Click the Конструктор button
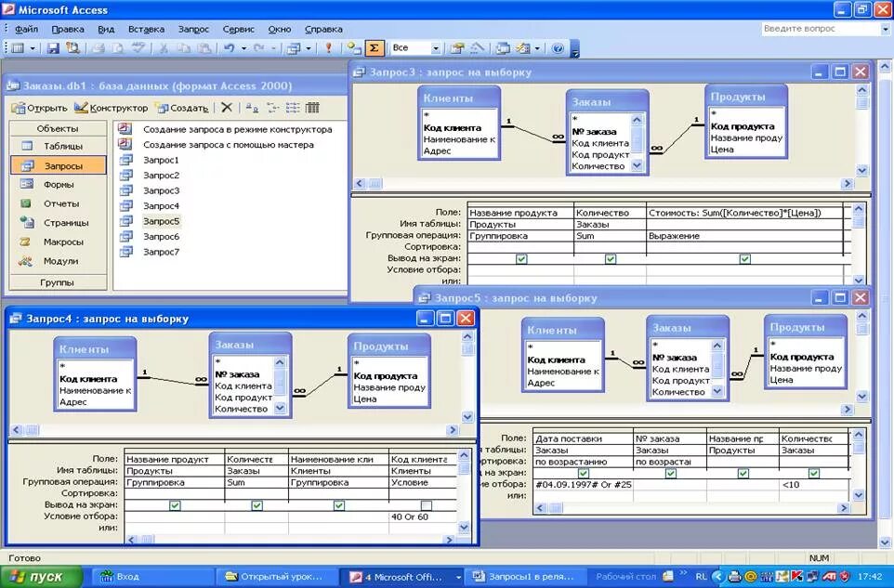 click(112, 107)
